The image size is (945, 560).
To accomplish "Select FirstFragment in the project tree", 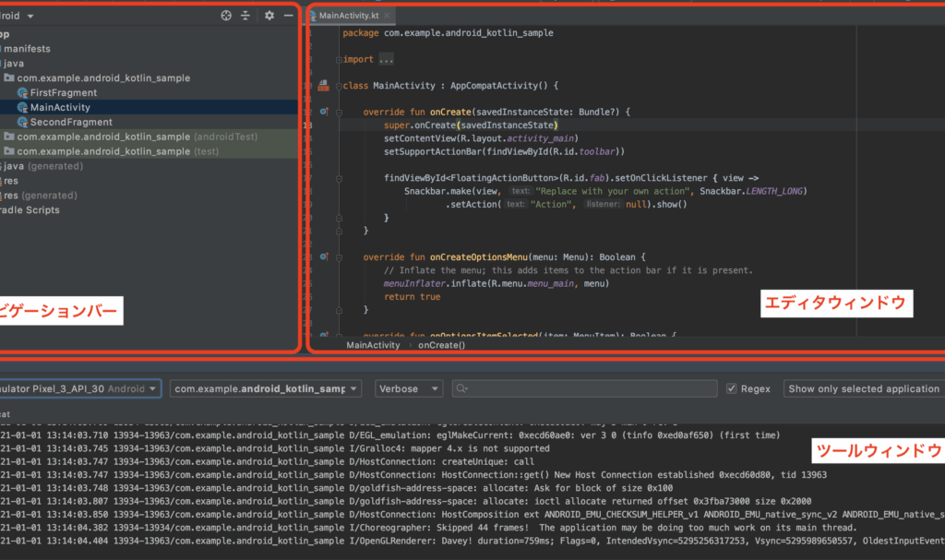I will click(63, 92).
